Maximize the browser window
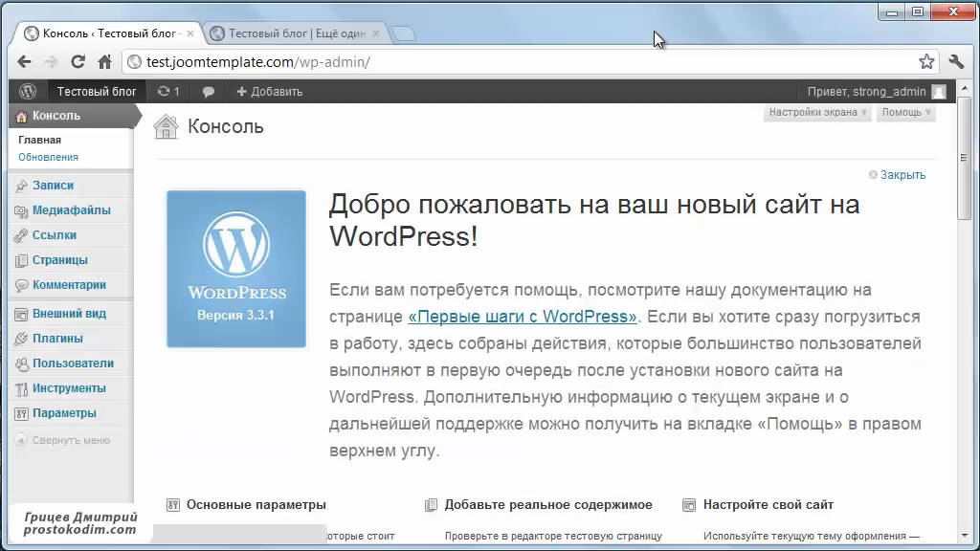The width and height of the screenshot is (980, 551). (918, 11)
